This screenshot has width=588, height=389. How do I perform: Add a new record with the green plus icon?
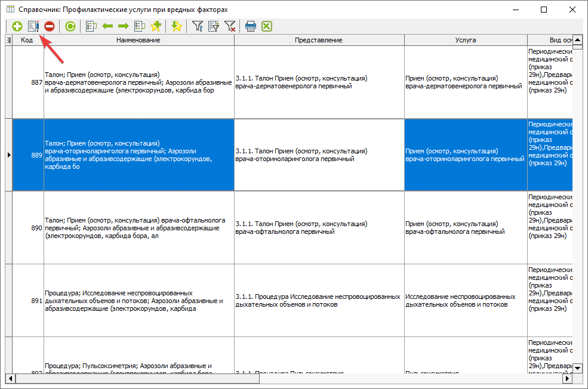(17, 26)
